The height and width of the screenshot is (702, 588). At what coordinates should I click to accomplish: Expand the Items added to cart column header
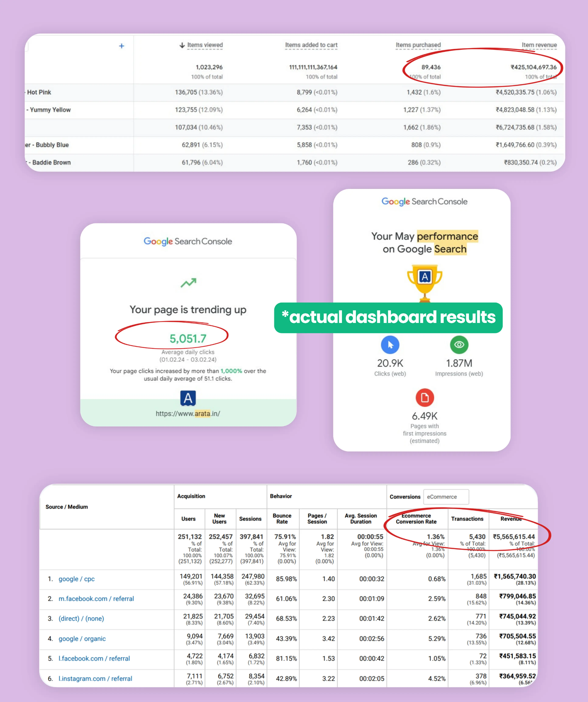pos(311,45)
